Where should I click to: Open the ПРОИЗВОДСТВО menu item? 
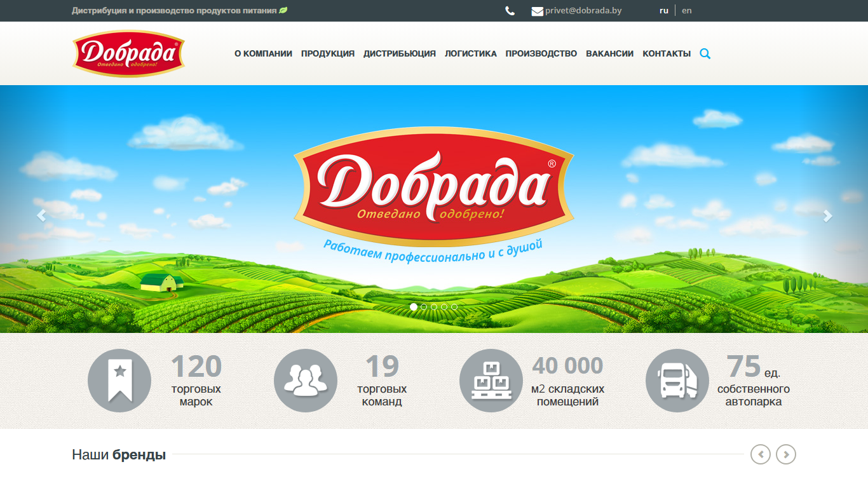[541, 54]
